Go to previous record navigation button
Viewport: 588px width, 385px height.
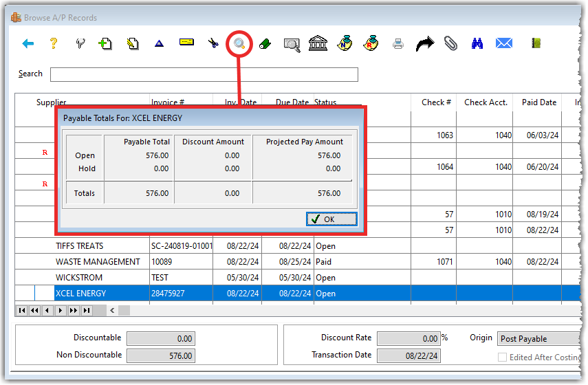pos(47,310)
